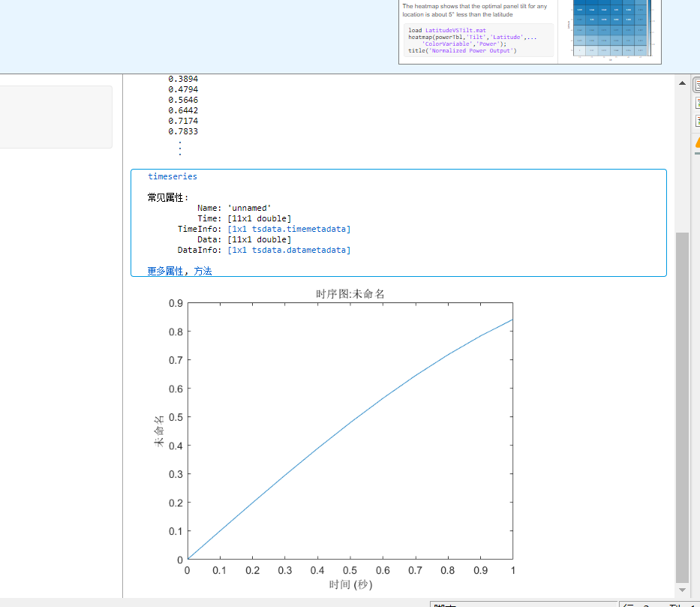Click the y-axis label 未命名
700x607 pixels.
coord(158,431)
